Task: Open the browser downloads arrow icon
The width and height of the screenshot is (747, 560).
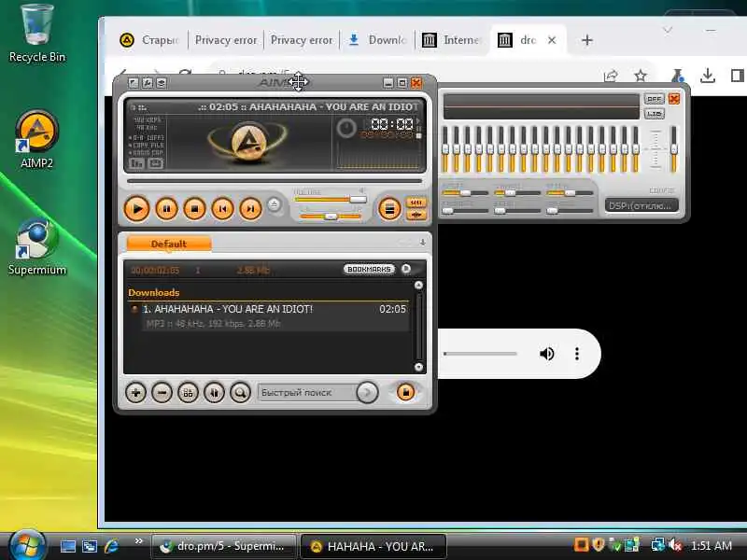Action: click(708, 76)
